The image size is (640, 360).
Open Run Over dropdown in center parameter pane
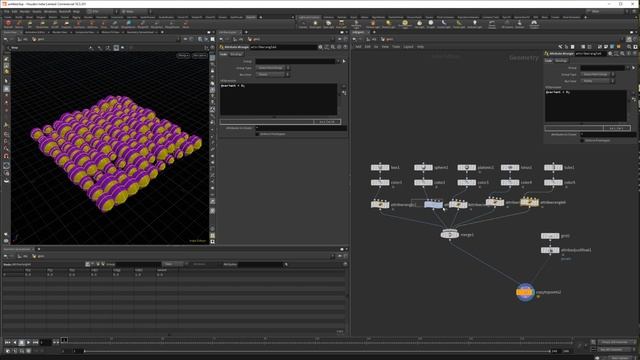(x=273, y=75)
